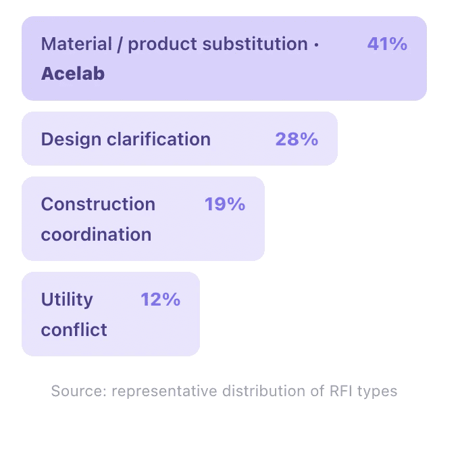Click the word "Design" in second bar
Viewport: 458px width, 476px height.
pos(71,140)
